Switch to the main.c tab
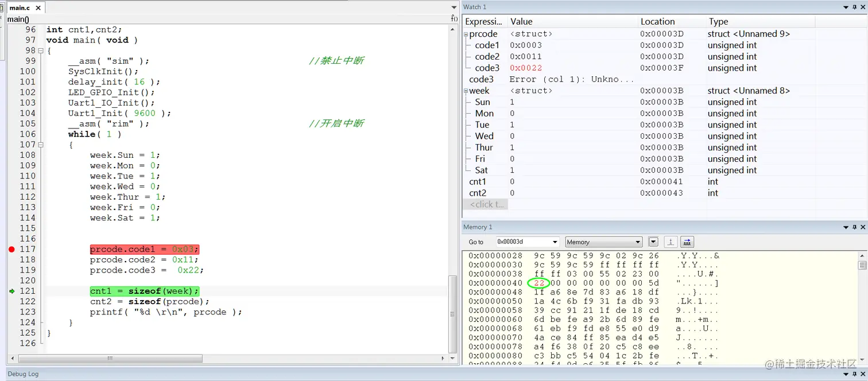 [20, 7]
